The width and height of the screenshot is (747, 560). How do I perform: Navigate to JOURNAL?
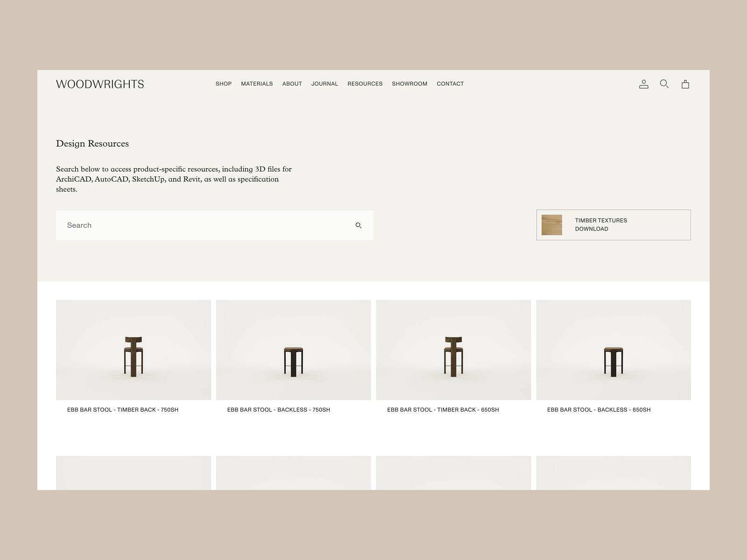[x=324, y=84]
